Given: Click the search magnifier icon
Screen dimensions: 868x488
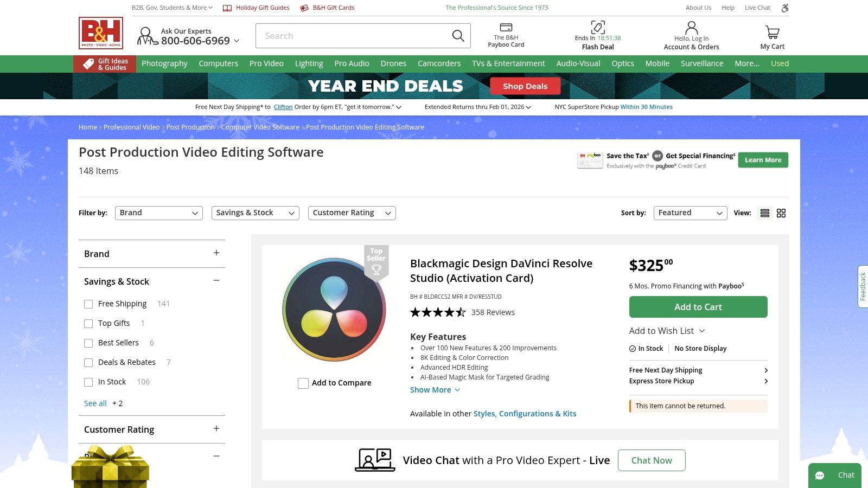Looking at the screenshot, I should (458, 36).
